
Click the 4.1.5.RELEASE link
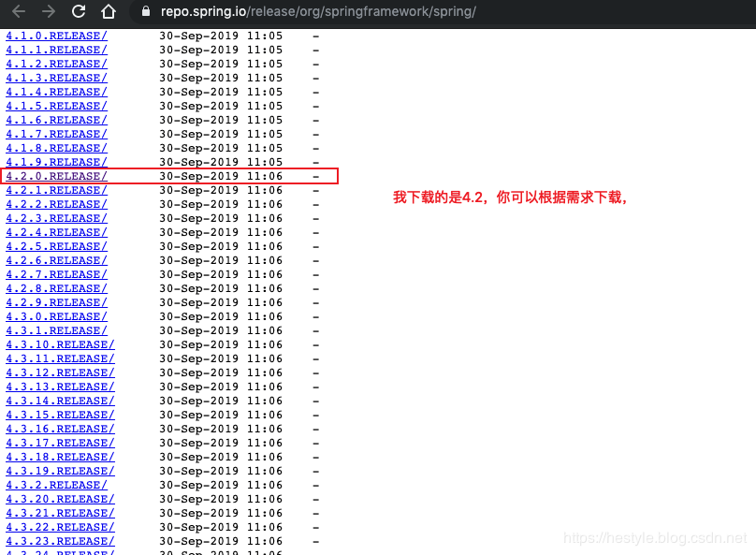click(x=53, y=106)
